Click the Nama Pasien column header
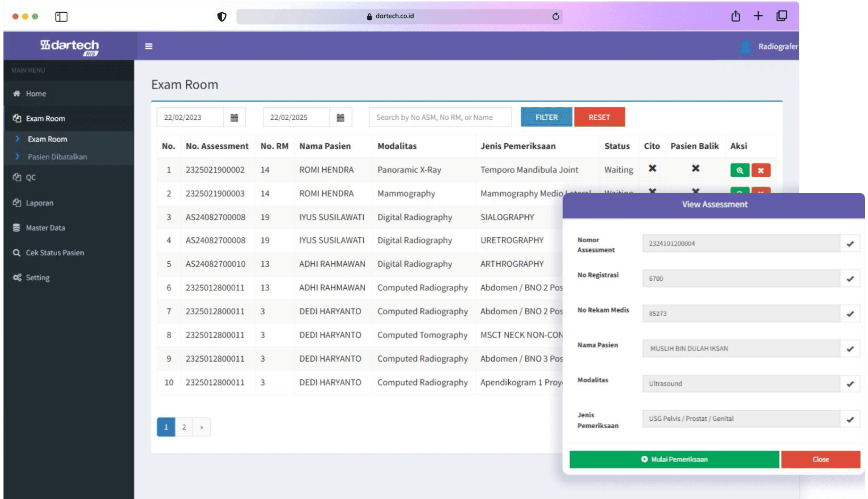The width and height of the screenshot is (868, 499). click(x=325, y=146)
